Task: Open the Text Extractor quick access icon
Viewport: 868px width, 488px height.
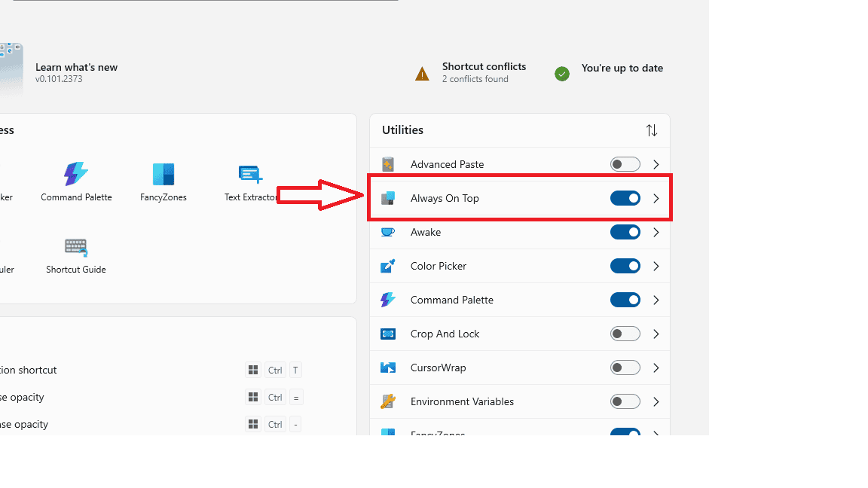Action: (250, 174)
